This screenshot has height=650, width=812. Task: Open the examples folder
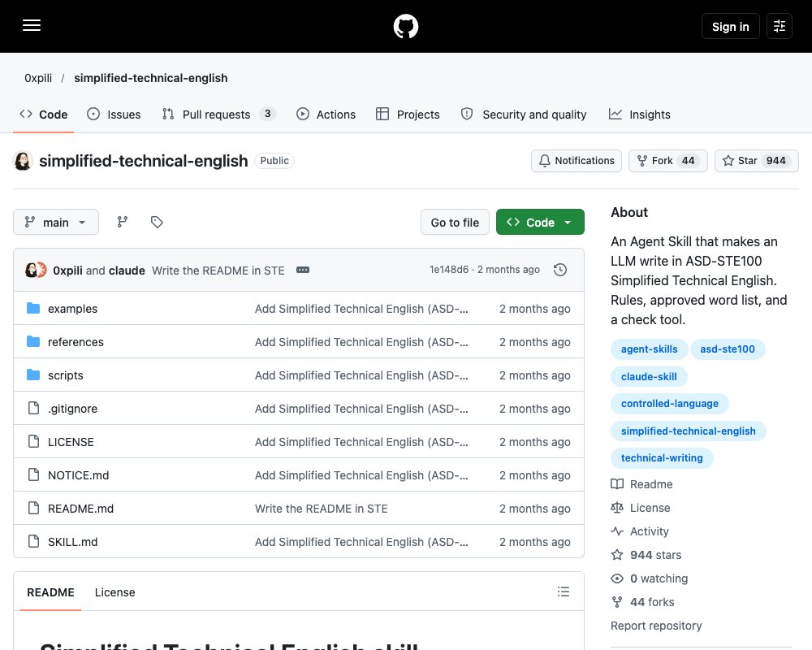coord(72,309)
